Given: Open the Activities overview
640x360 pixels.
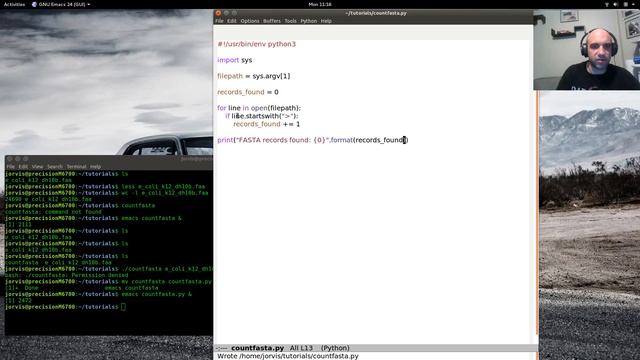Looking at the screenshot, I should click(x=14, y=4).
